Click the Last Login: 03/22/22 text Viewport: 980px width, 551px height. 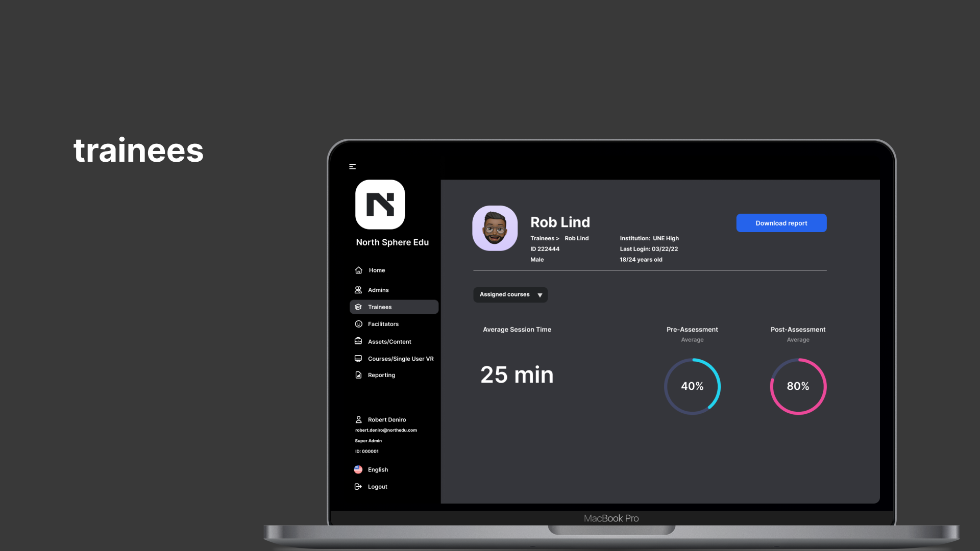click(649, 249)
